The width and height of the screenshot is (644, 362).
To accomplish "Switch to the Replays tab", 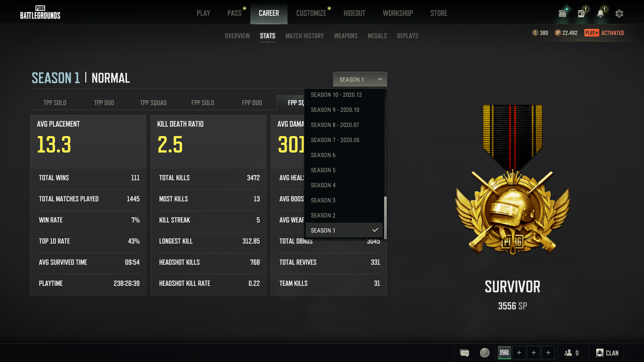I will pyautogui.click(x=408, y=36).
